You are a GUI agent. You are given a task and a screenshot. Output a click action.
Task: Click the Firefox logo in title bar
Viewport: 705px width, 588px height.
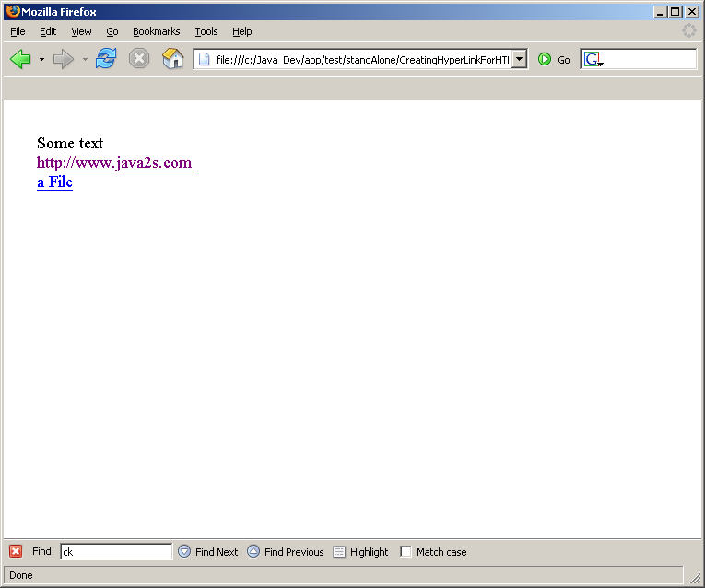click(13, 11)
